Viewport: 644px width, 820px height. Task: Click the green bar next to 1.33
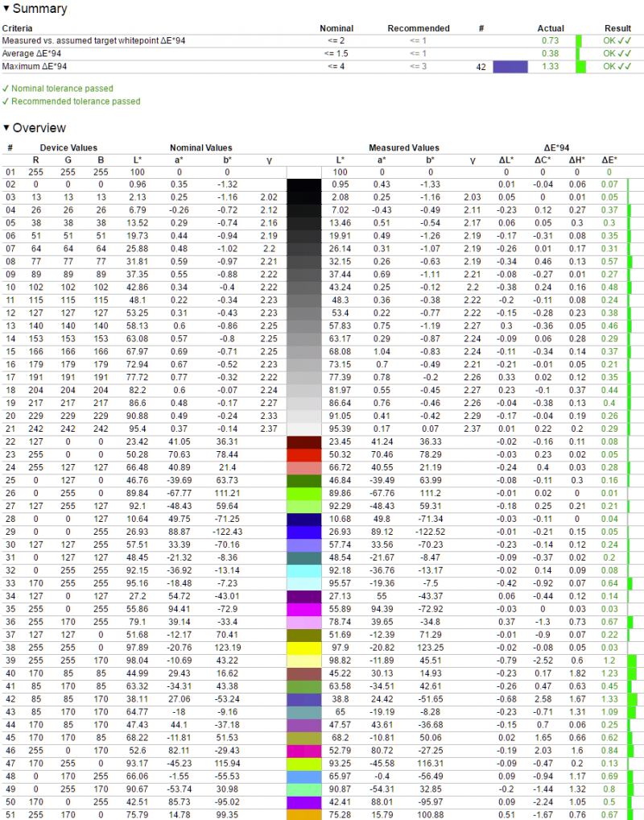(x=580, y=67)
